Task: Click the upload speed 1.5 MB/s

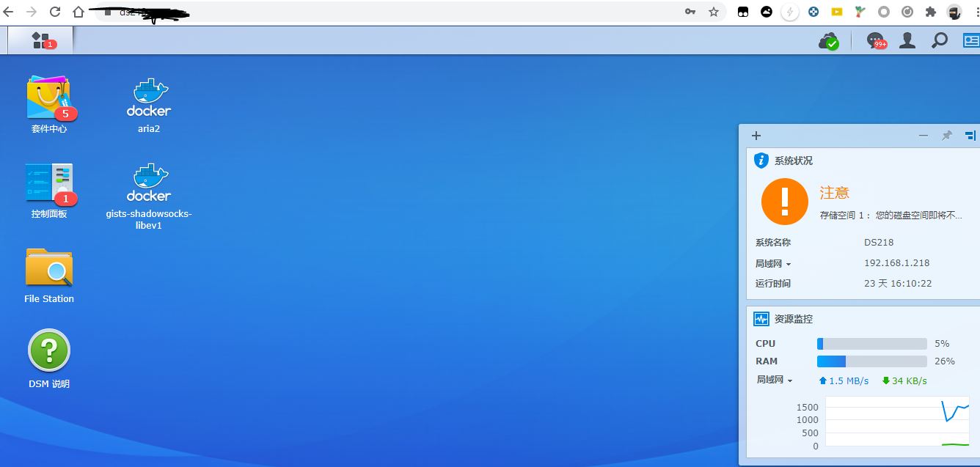Action: [x=844, y=380]
